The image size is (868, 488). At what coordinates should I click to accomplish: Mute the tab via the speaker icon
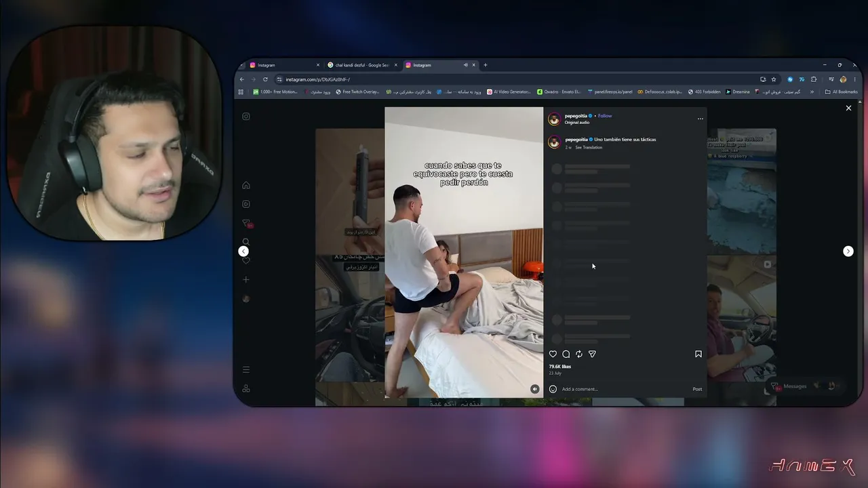[465, 65]
